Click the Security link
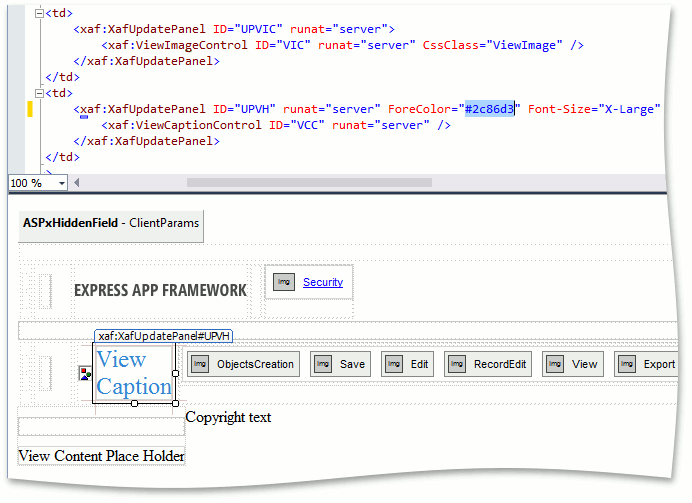The image size is (692, 503). pos(323,282)
